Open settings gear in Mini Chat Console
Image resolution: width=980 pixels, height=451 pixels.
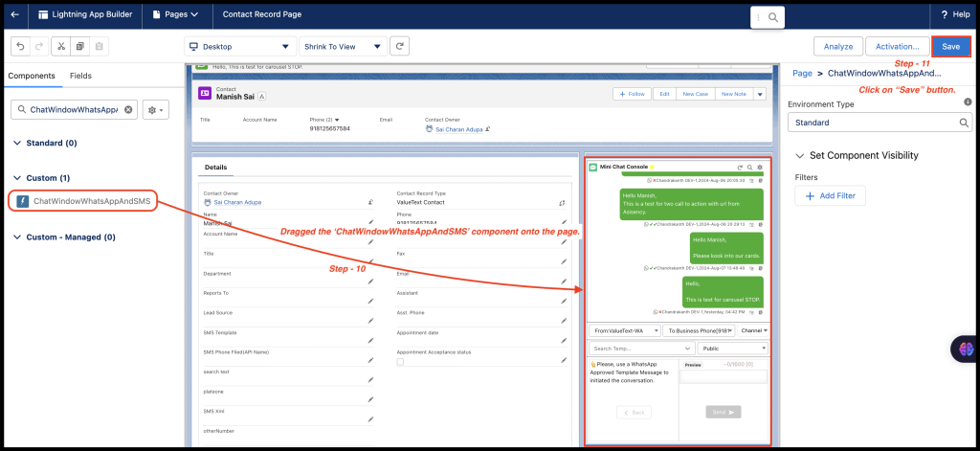click(760, 168)
